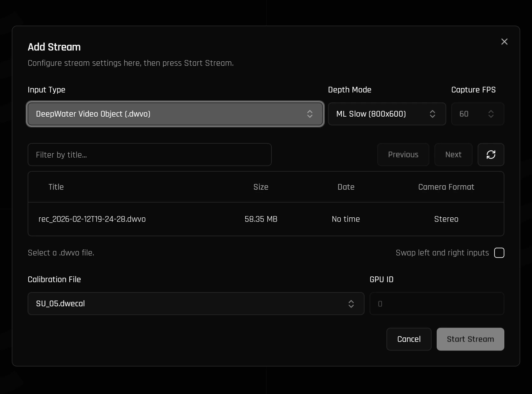Cancel the Add Stream configuration
Viewport: 532px width, 394px height.
click(x=409, y=339)
